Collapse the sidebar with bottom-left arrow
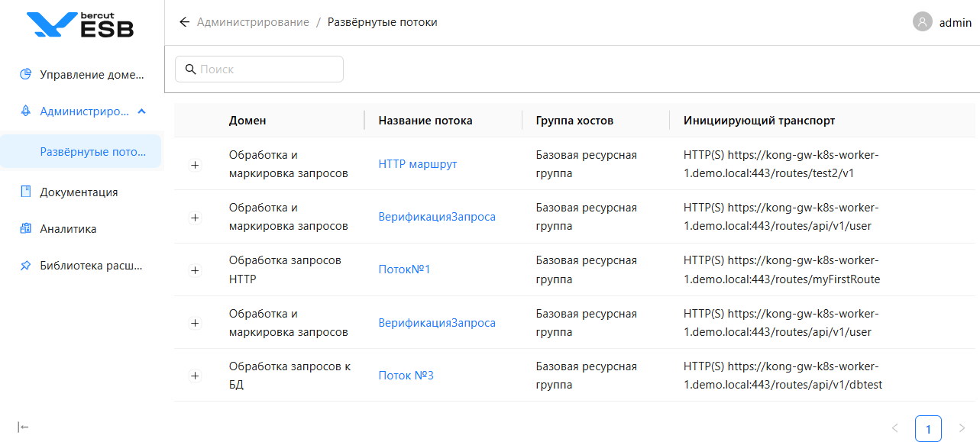The image size is (980, 442). [x=23, y=427]
